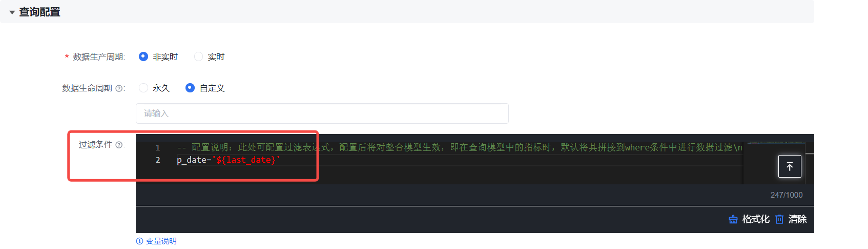Focus the 请输入 lifecycle input field
The image size is (868, 249).
coord(322,113)
